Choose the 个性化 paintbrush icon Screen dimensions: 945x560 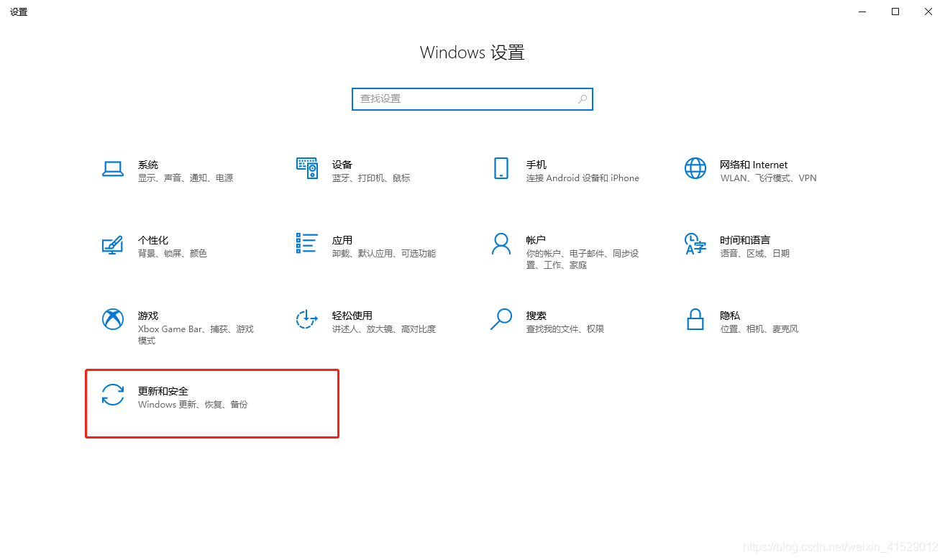(x=113, y=244)
